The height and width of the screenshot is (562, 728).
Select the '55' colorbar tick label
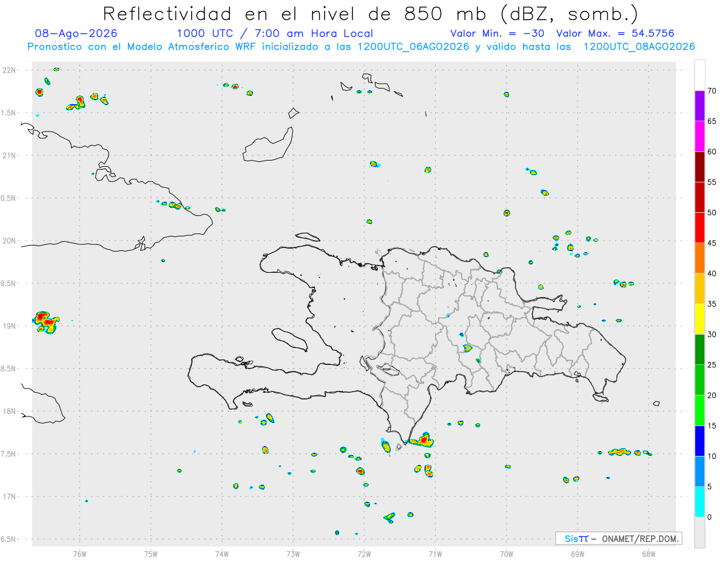(712, 182)
